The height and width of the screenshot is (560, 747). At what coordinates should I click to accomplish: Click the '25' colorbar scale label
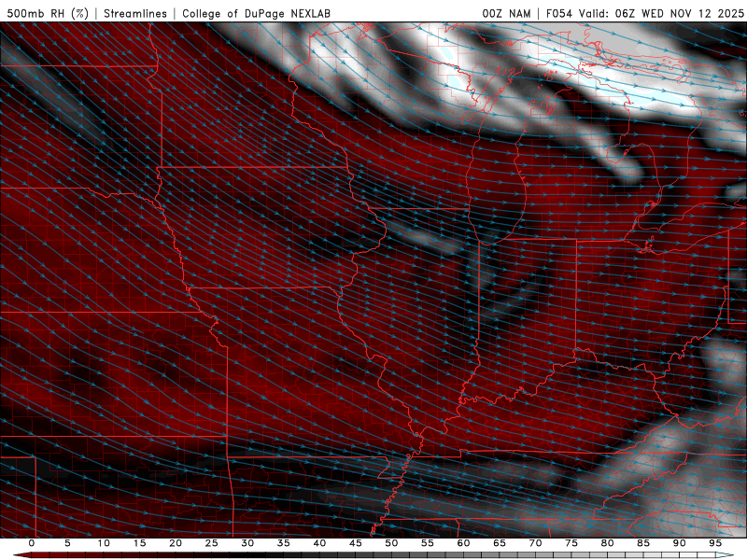212,543
